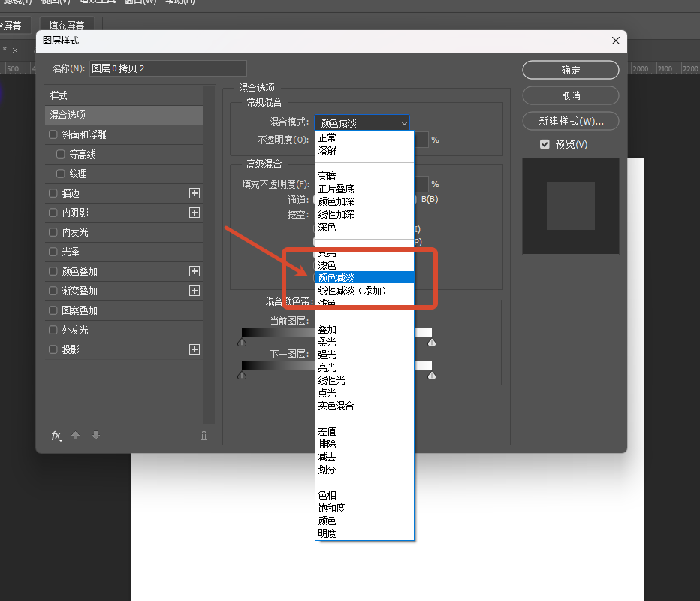Select 点光 blend mode

click(365, 393)
